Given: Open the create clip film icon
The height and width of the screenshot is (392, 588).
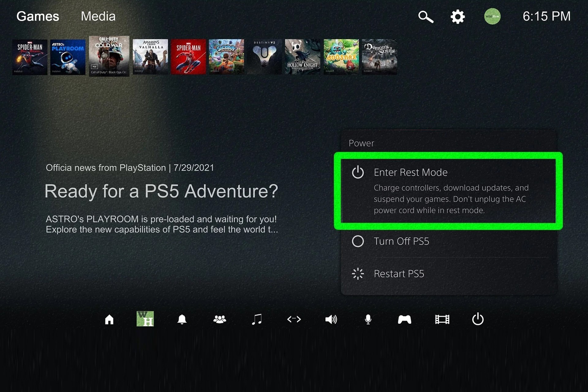Looking at the screenshot, I should (x=442, y=319).
